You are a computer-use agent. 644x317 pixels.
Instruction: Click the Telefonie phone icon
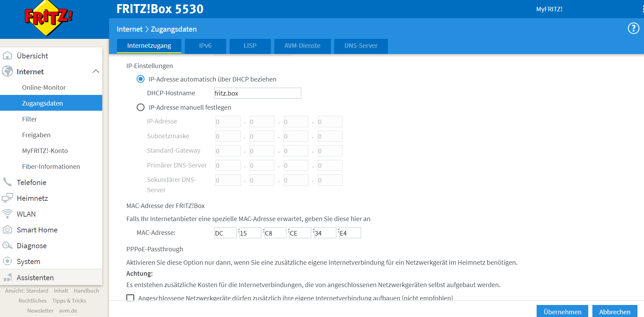(7, 182)
